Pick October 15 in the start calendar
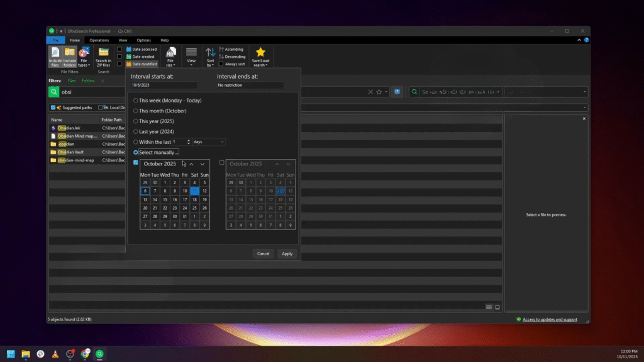Viewport: 644px width, 362px height. coord(165,199)
